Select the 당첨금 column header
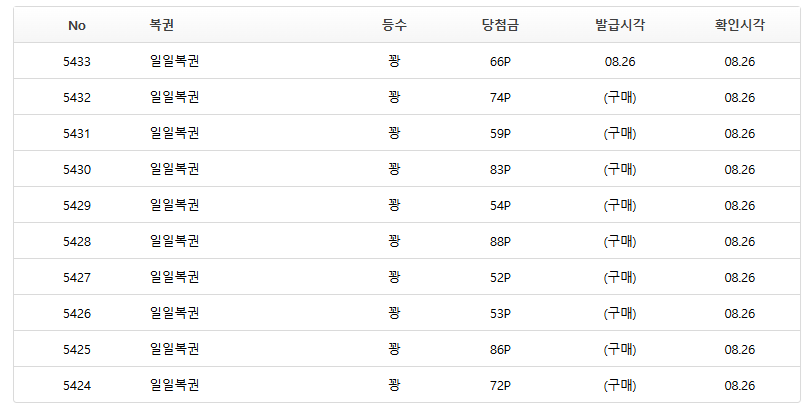806x409 pixels. 500,25
